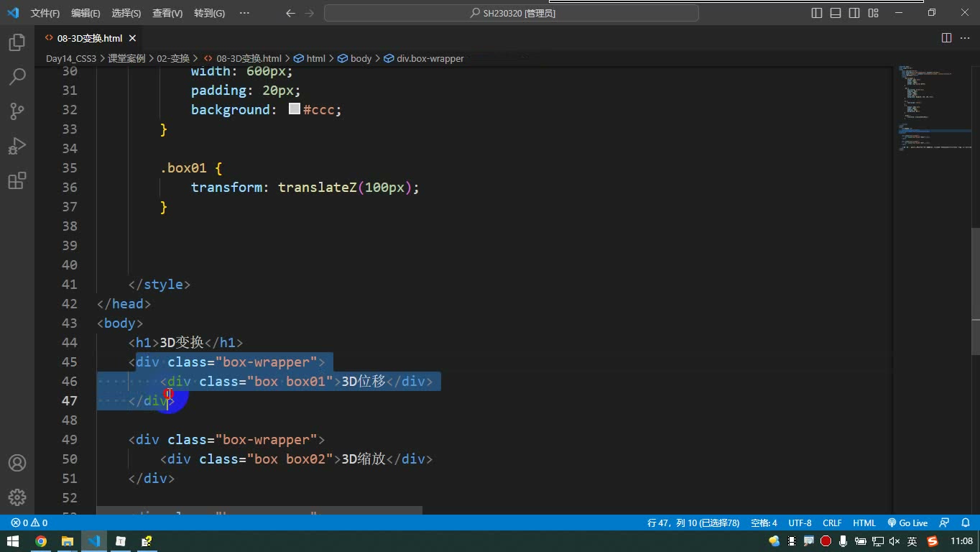Open the notifications bell in status bar

(x=964, y=523)
